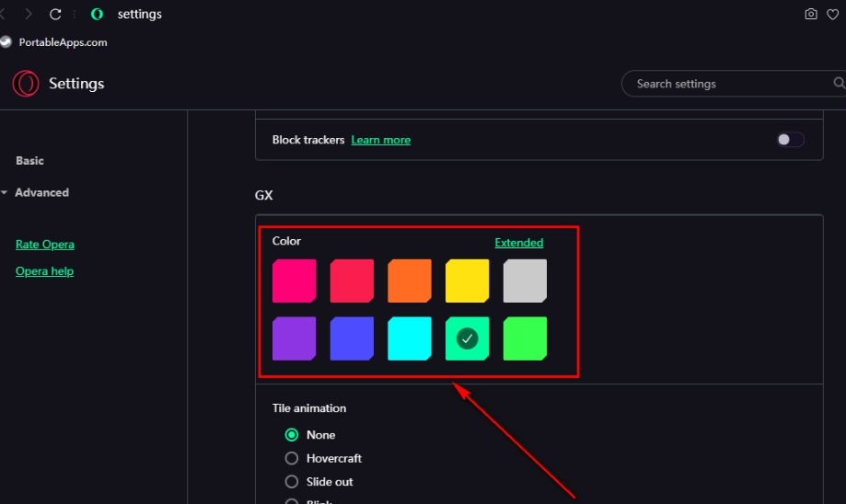Pick the hot pink color swatch
The height and width of the screenshot is (504, 846).
tap(294, 281)
